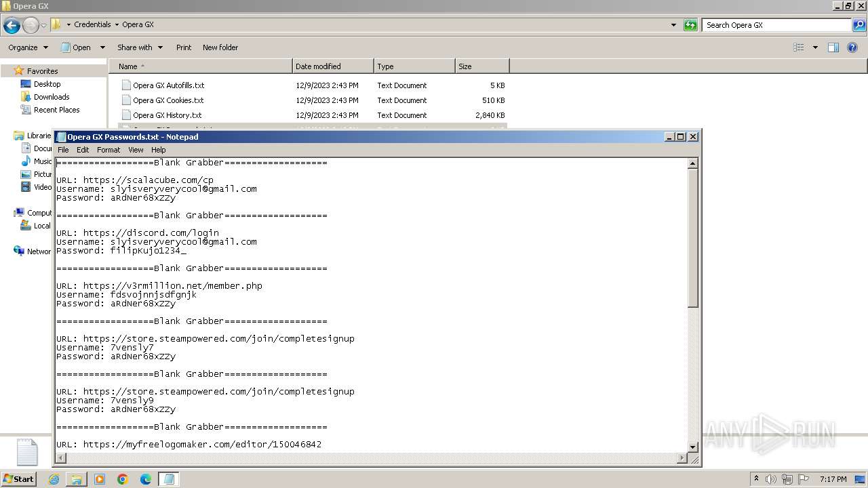Click the taskbar clock showing 7:17 PM
The width and height of the screenshot is (868, 488).
click(833, 479)
